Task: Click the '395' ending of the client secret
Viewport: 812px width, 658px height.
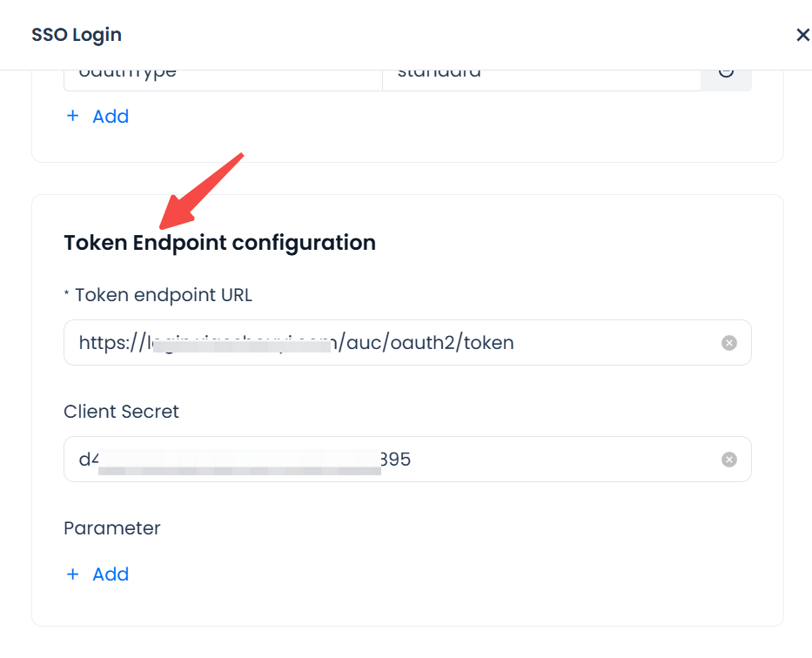Action: (x=396, y=460)
